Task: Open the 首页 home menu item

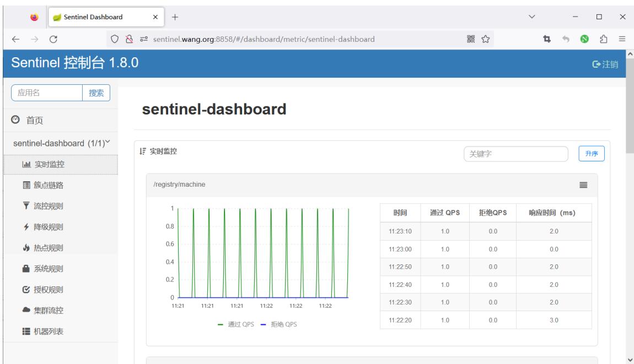Action: (x=61, y=120)
